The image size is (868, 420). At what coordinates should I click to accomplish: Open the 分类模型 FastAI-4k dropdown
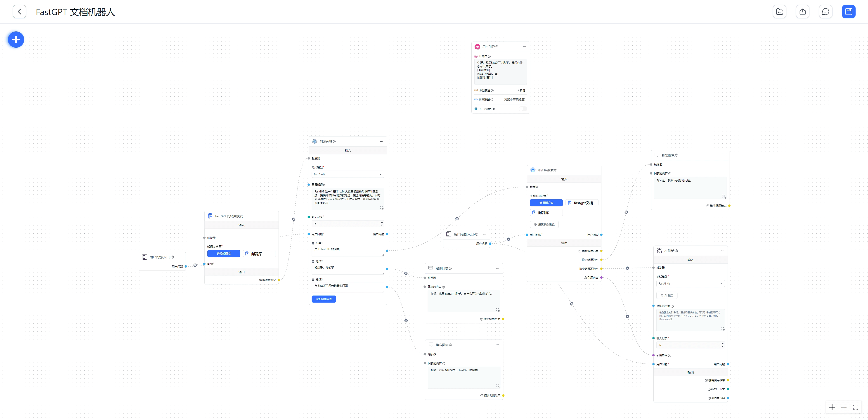[x=347, y=174]
